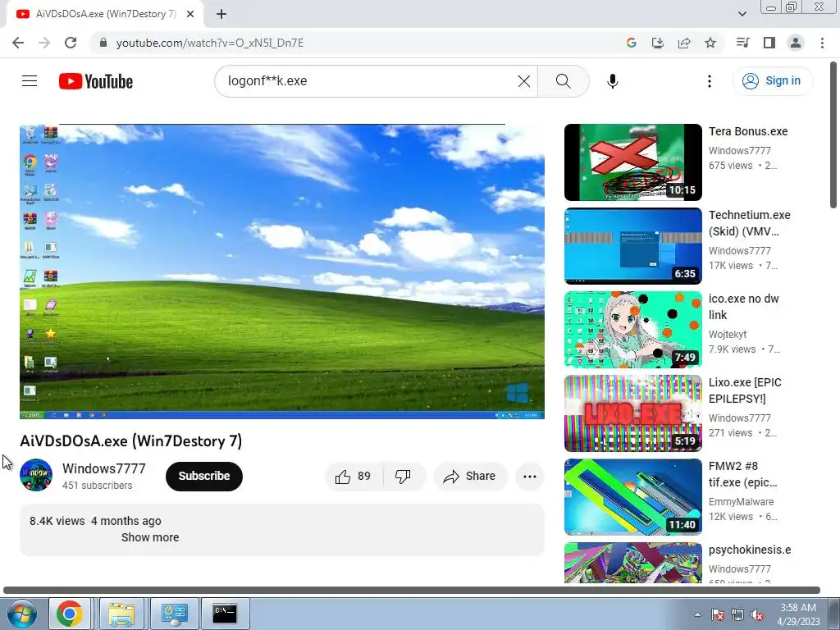Clear the search box with the X icon

coord(524,81)
